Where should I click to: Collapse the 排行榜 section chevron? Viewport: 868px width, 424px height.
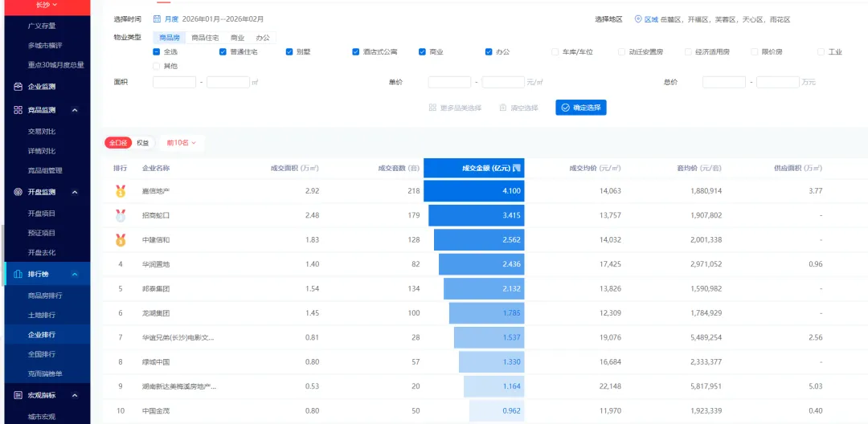click(x=75, y=274)
